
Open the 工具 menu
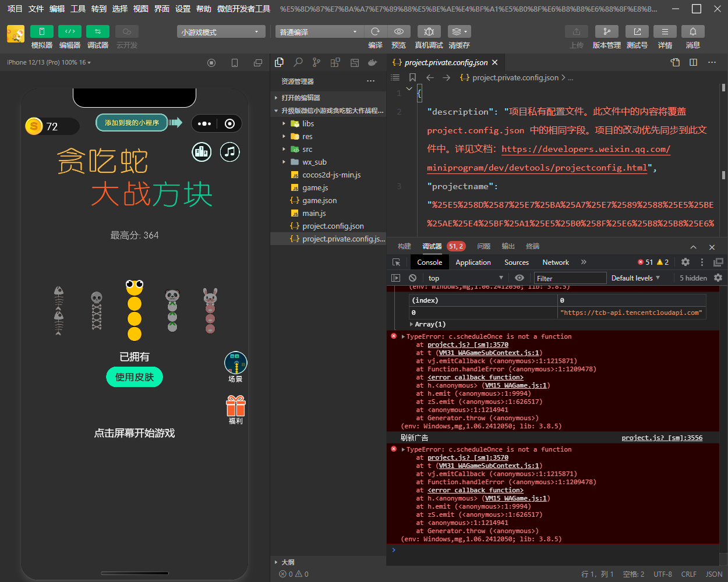coord(78,9)
